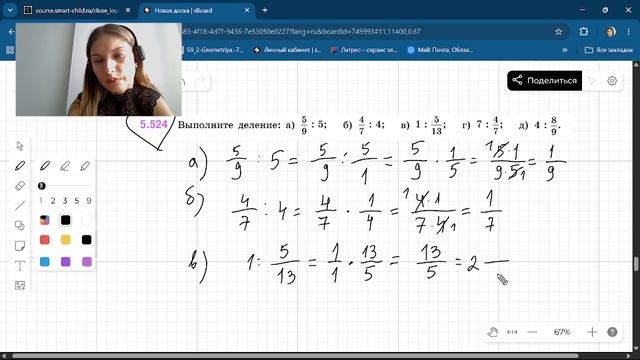Click the pen thickness slider handle
Viewport: 640px width, 360px height.
click(x=41, y=186)
